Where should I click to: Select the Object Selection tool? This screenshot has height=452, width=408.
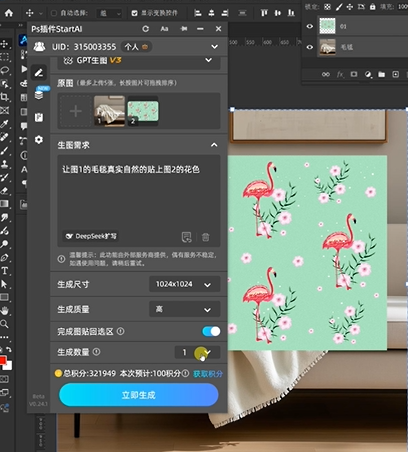click(x=5, y=84)
